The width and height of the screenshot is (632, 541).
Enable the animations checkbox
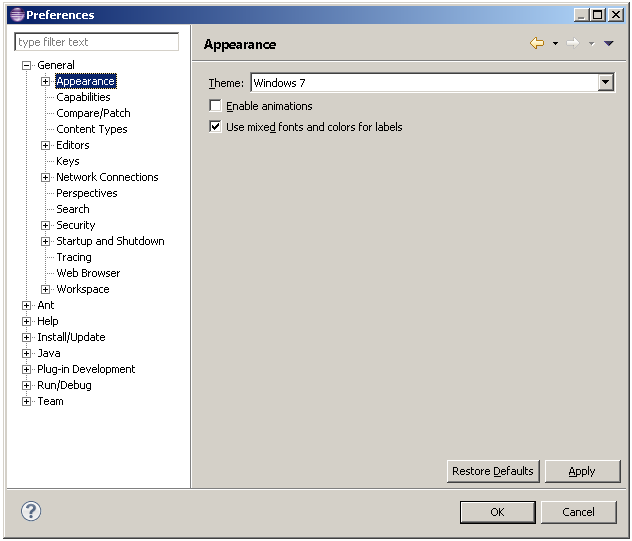[215, 106]
